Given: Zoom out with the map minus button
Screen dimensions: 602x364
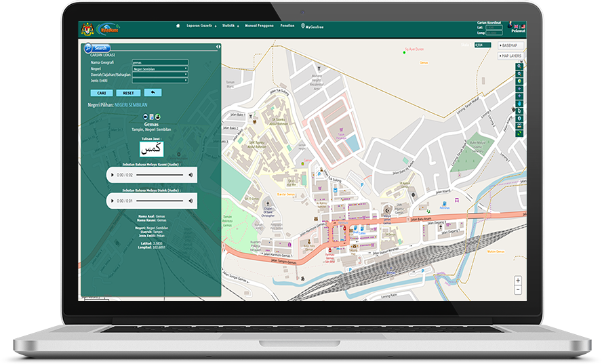Looking at the screenshot, I should [x=517, y=290].
